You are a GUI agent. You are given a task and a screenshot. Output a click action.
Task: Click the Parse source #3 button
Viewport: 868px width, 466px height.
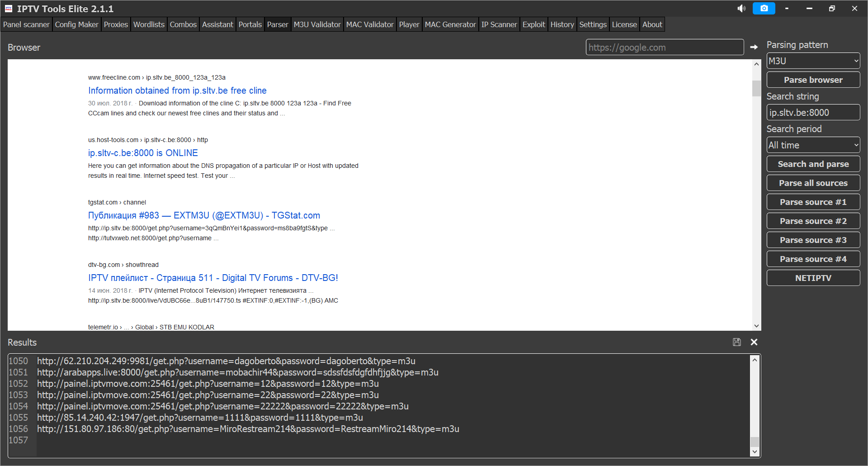click(x=813, y=240)
